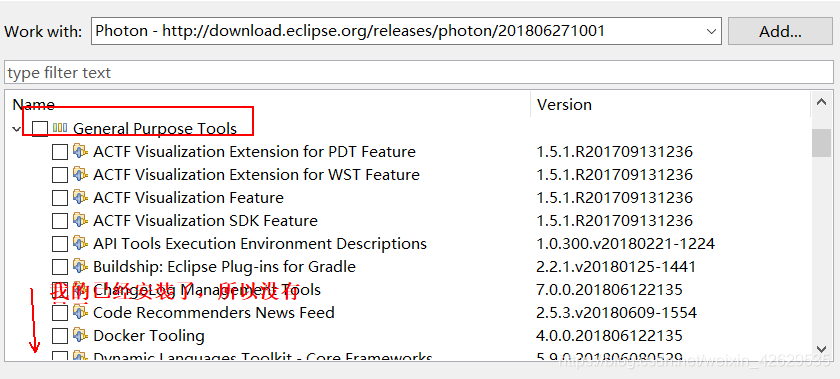Check ACTF Visualization Extension for WST Feature

tap(60, 175)
